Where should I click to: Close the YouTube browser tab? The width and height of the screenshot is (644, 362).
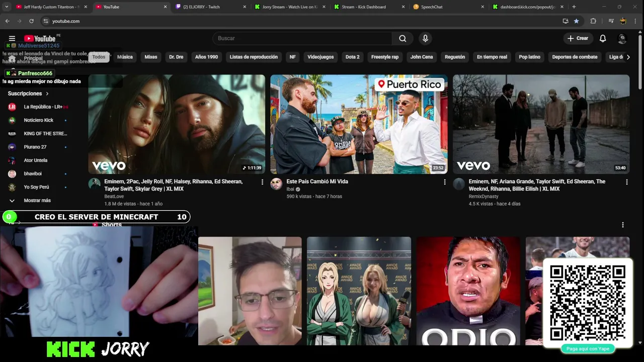[x=165, y=7]
